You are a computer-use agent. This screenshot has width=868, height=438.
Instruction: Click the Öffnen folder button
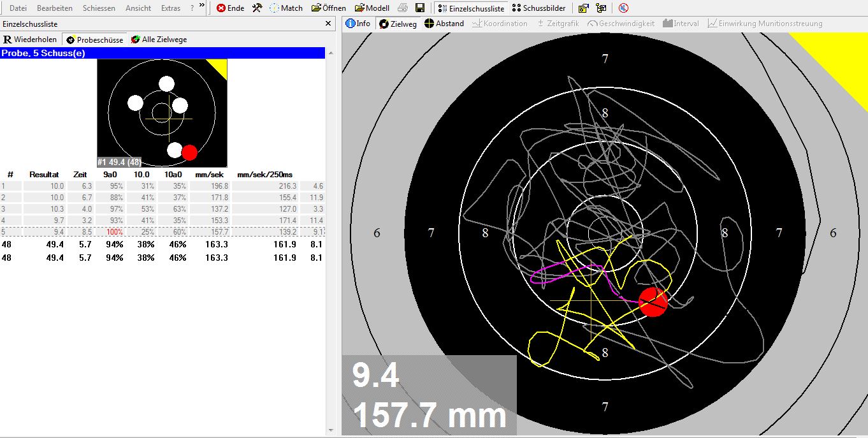(329, 8)
